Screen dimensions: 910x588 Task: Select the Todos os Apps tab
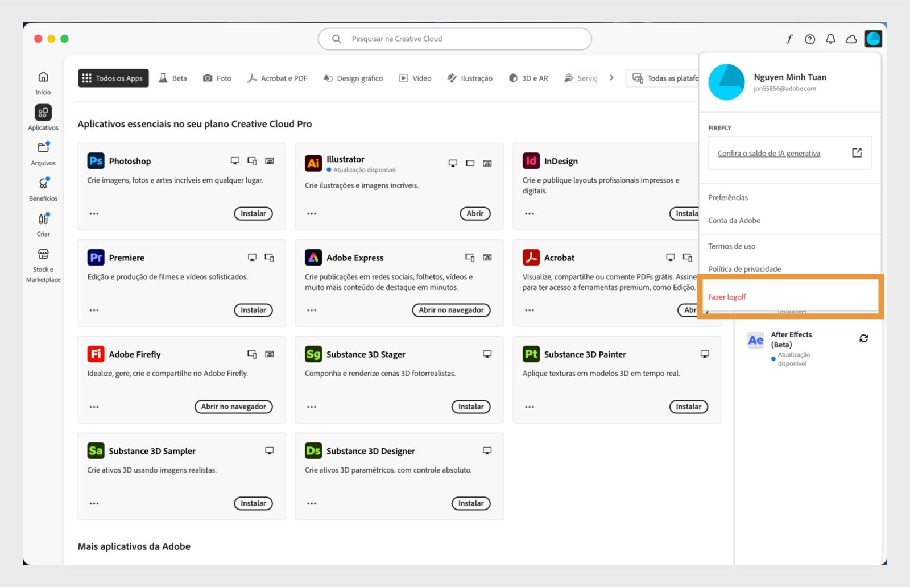point(113,78)
